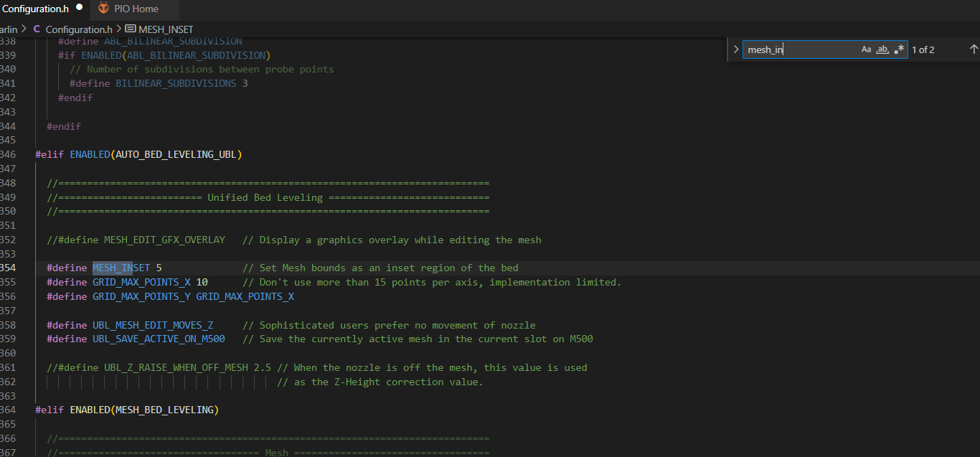This screenshot has height=457, width=980.
Task: Click the C file-type icon in breadcrumbs
Action: [x=37, y=29]
